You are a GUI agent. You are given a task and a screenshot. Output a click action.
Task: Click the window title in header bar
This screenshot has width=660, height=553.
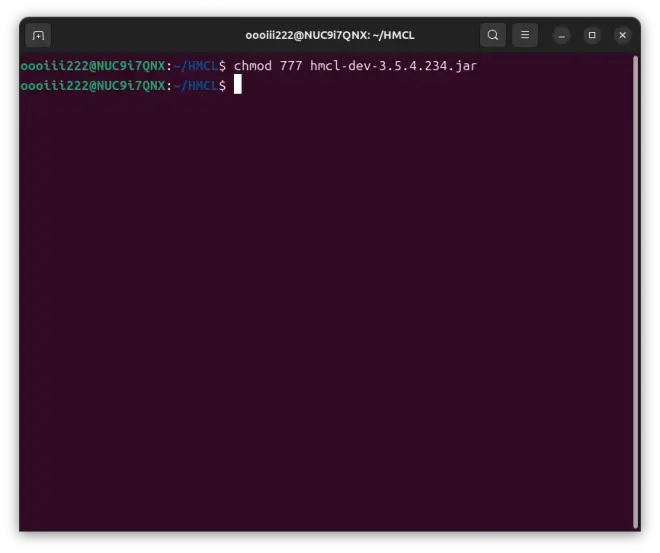click(x=330, y=35)
